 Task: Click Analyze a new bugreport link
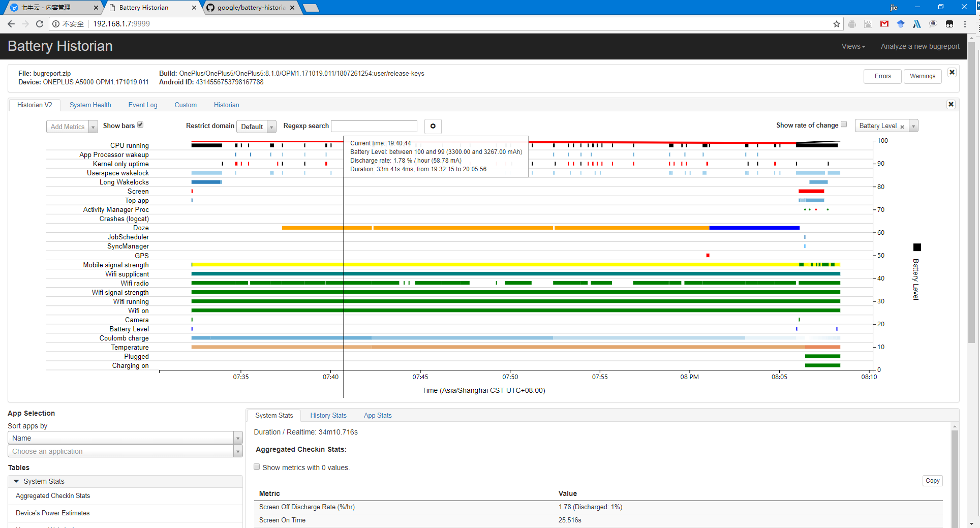pos(920,46)
